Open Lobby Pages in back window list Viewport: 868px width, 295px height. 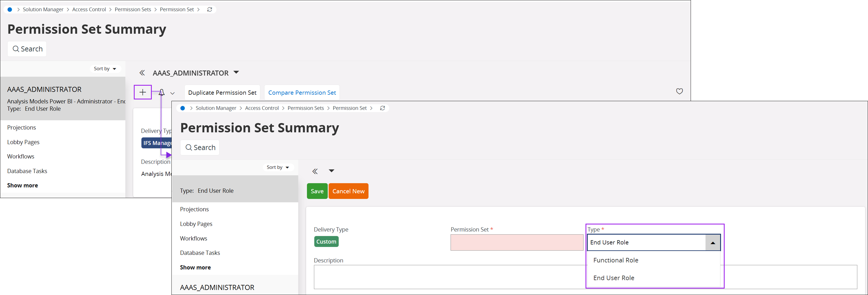[23, 142]
